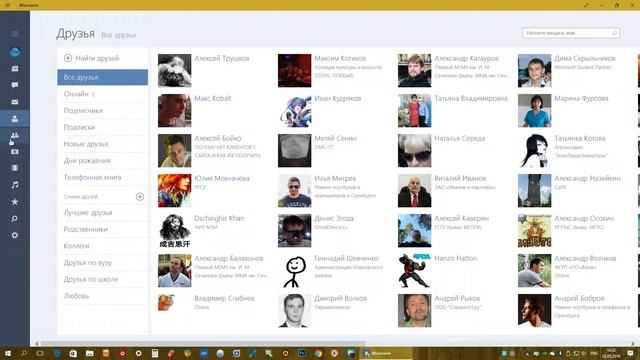The image size is (640, 360).
Task: Switch to the Онлайн friends filter
Action: 102,94
